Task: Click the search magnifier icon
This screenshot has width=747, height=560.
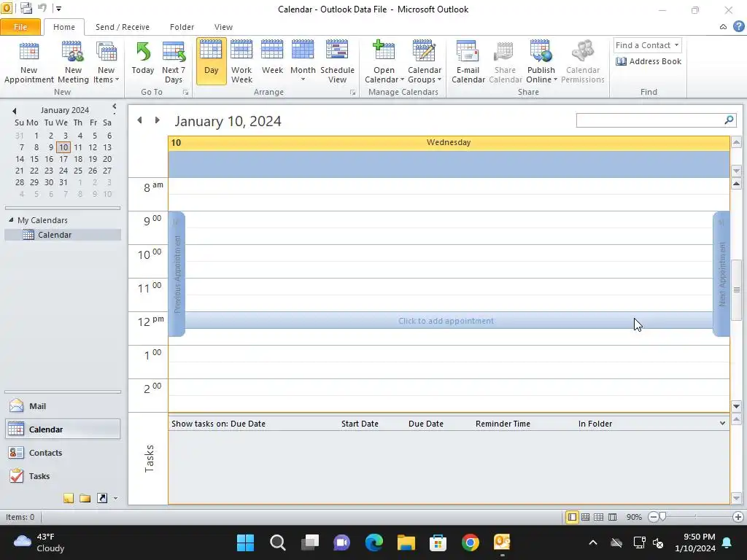Action: click(729, 120)
